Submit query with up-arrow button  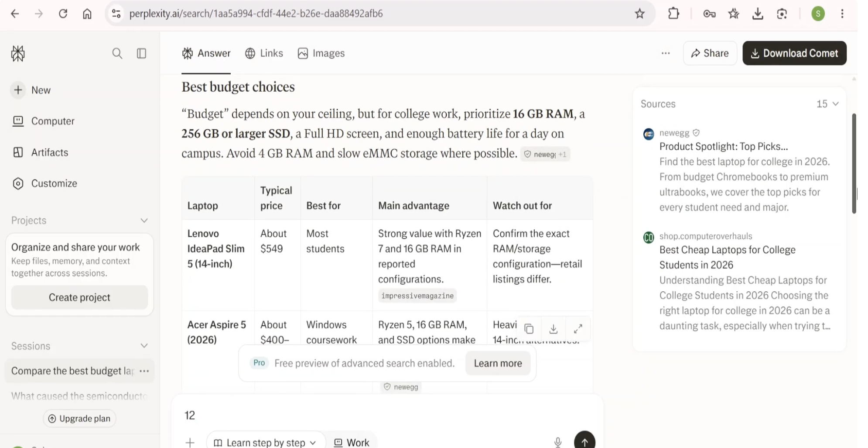click(x=584, y=440)
